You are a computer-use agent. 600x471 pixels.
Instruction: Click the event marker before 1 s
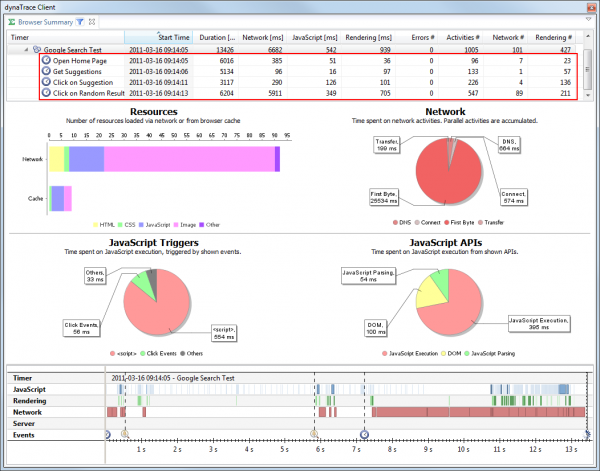click(x=125, y=434)
